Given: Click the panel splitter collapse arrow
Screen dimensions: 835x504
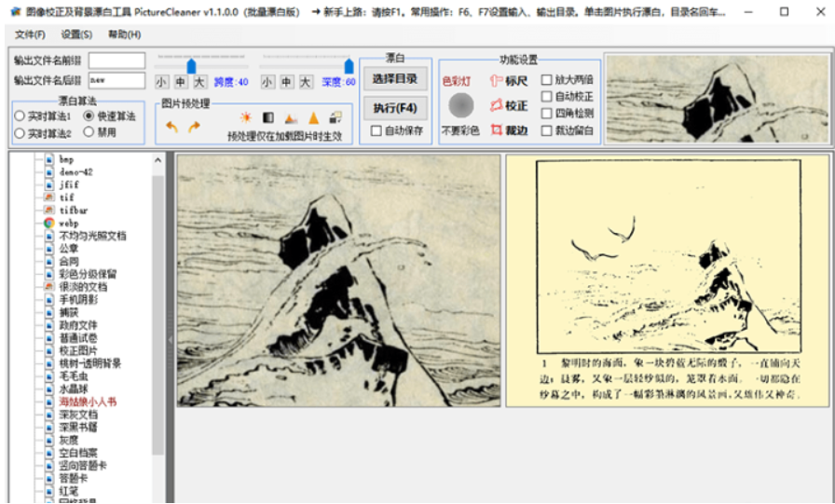Looking at the screenshot, I should [x=171, y=340].
